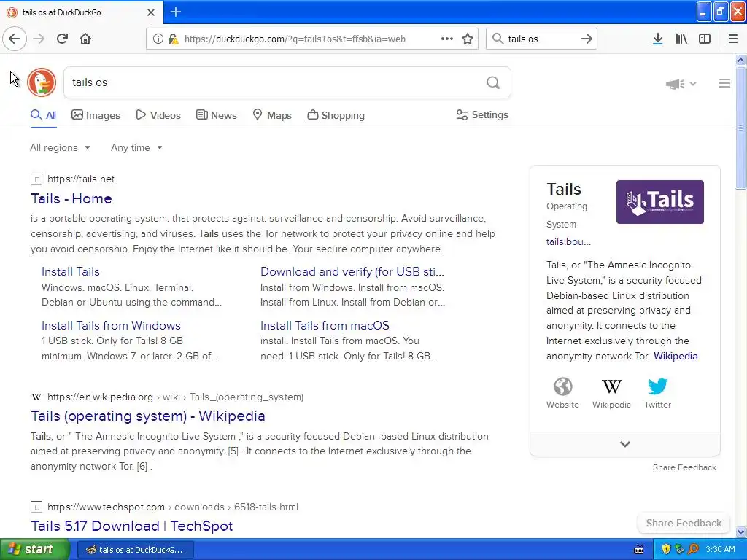The image size is (747, 560).
Task: Open the All regions dropdown
Action: coord(60,147)
